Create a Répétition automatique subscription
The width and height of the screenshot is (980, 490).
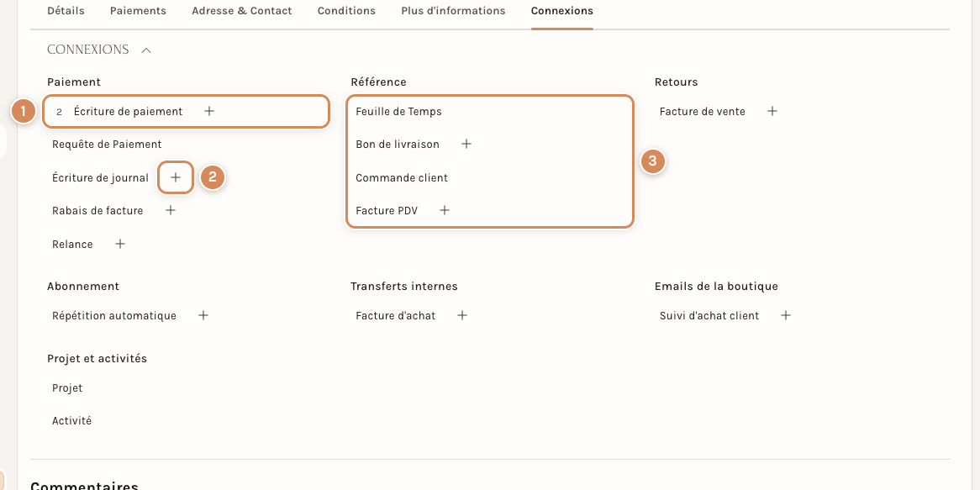[203, 316]
